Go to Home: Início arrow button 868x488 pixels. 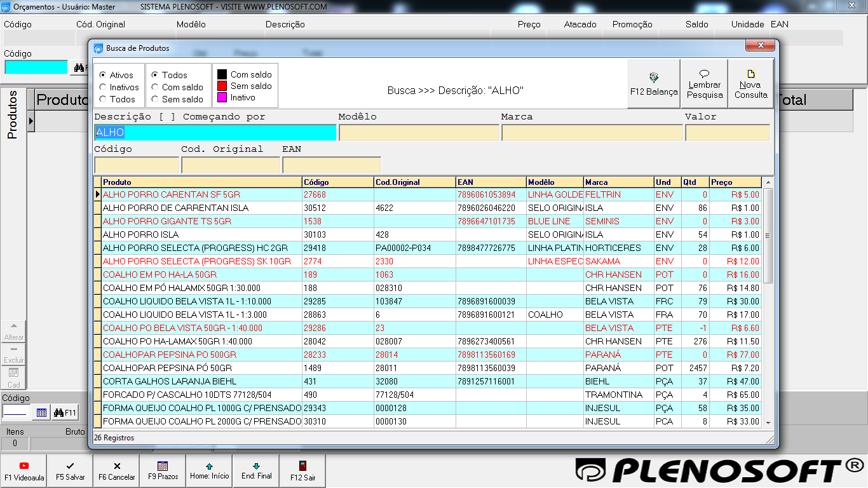pyautogui.click(x=209, y=471)
